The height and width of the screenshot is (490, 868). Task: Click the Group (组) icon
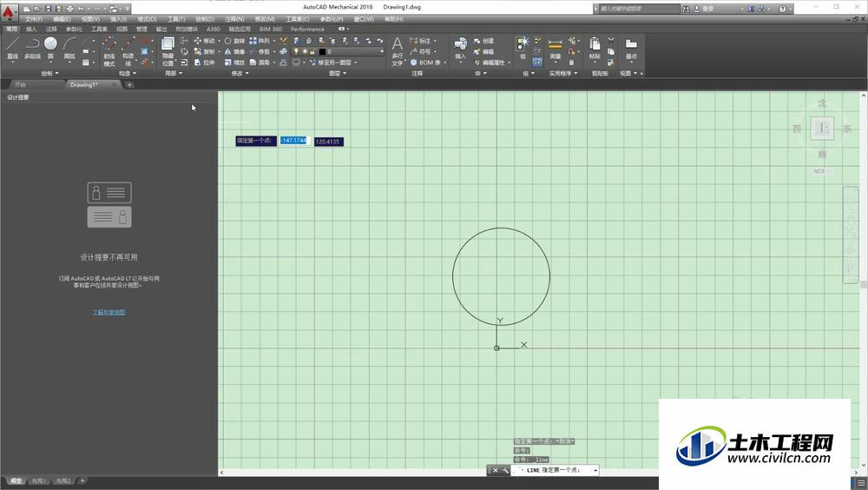[523, 48]
